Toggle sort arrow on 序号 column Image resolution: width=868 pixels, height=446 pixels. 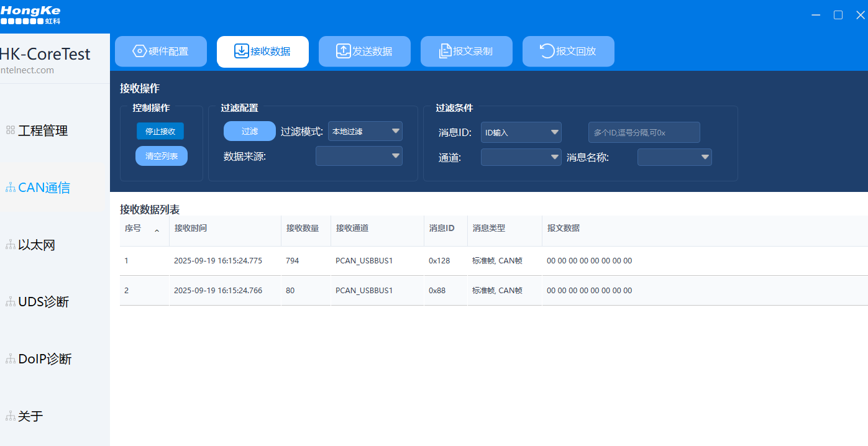point(157,230)
